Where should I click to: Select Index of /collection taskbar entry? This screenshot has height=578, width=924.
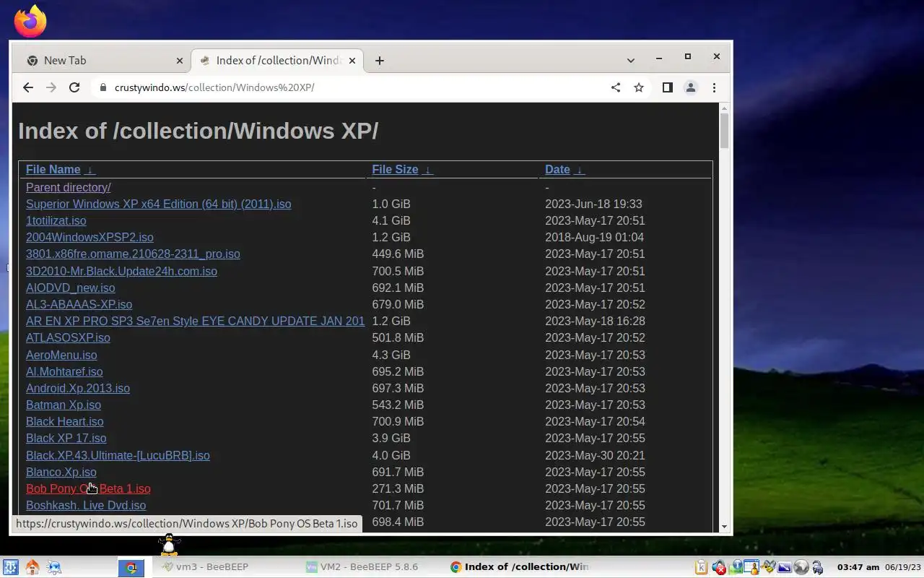tap(520, 567)
